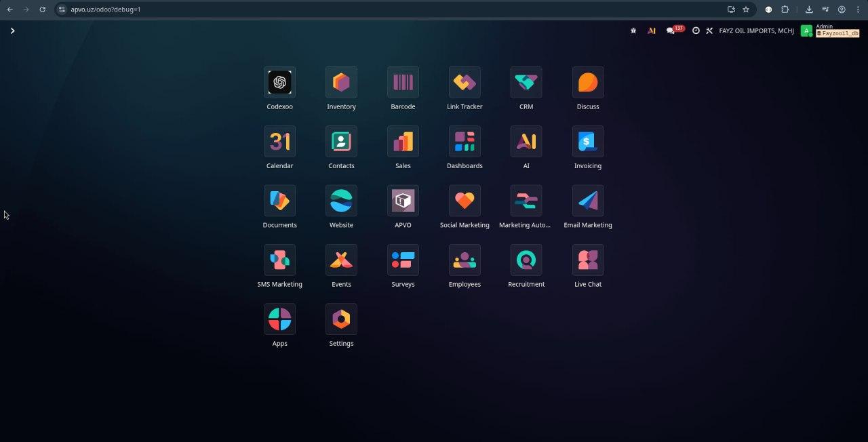Viewport: 868px width, 442px height.
Task: Open the Barcode app
Action: [x=403, y=83]
